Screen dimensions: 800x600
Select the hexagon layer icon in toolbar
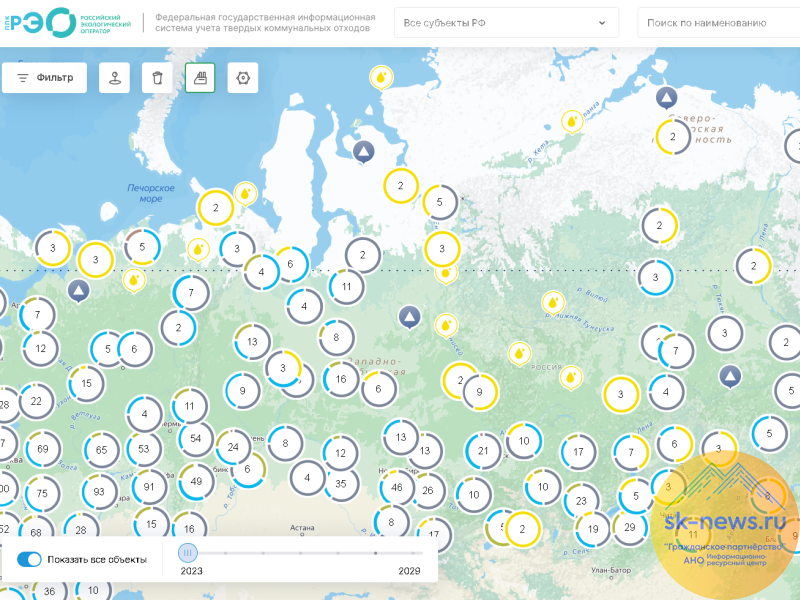click(243, 78)
